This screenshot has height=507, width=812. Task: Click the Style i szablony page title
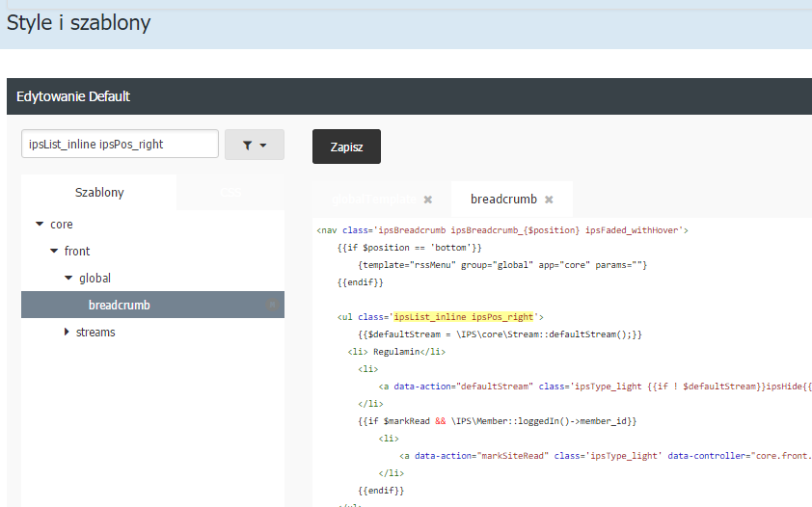[79, 22]
